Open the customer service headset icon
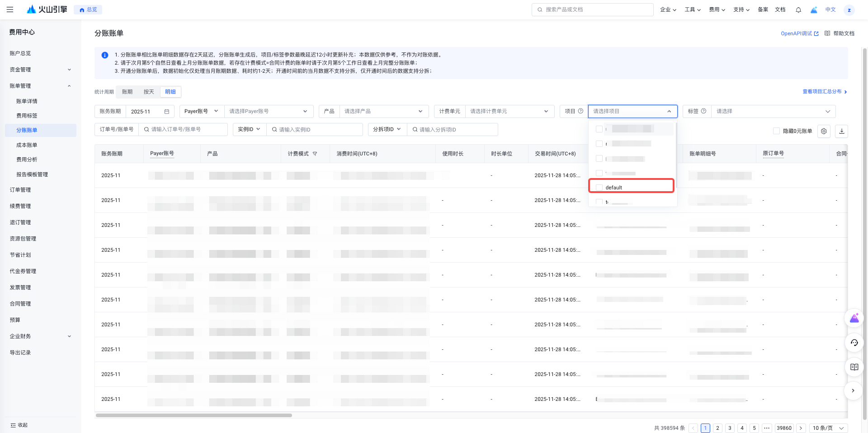 click(x=854, y=343)
